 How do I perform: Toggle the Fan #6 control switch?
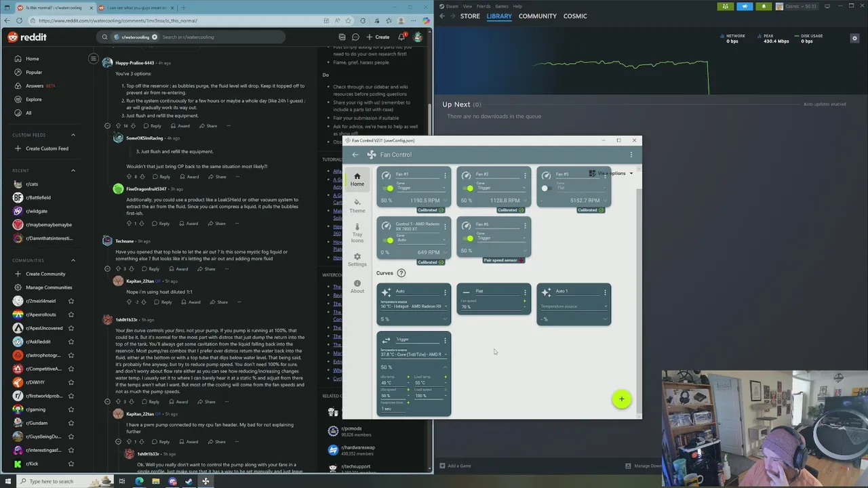[468, 239]
